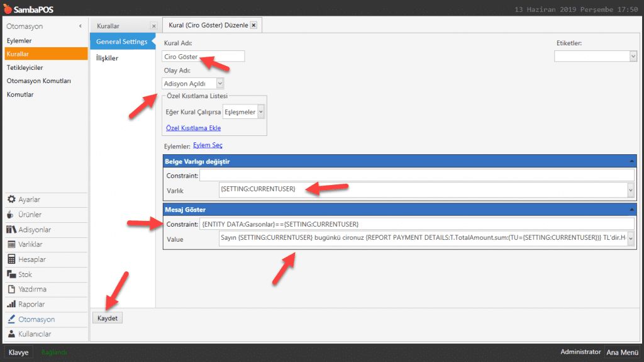Open the Olay Adı dropdown
Viewport: 644px width, 362px height.
(219, 83)
